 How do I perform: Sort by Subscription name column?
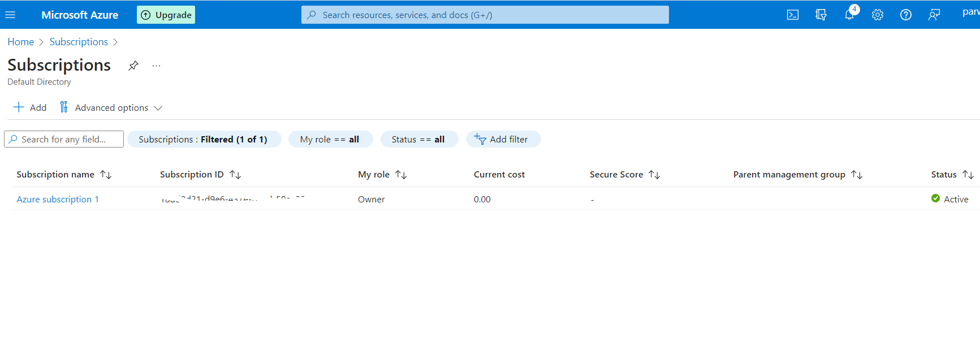point(64,175)
